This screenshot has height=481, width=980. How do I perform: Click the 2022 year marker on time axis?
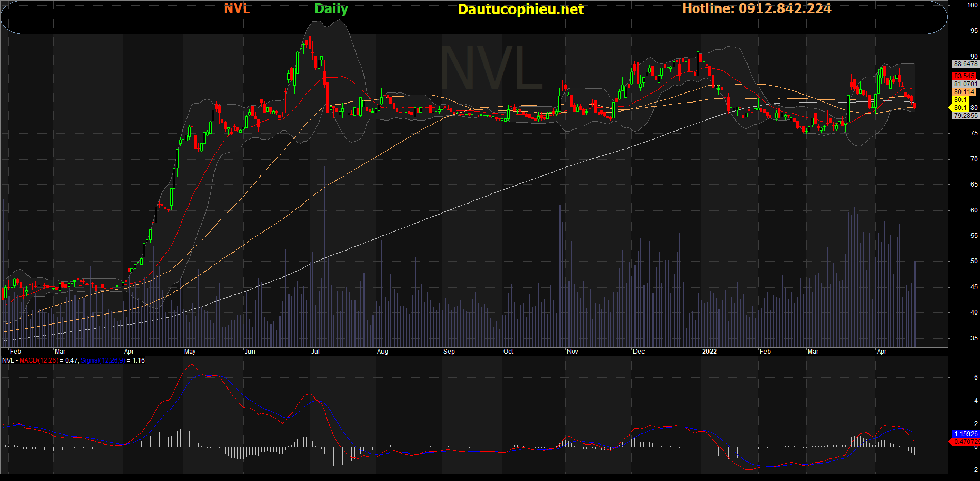(709, 351)
